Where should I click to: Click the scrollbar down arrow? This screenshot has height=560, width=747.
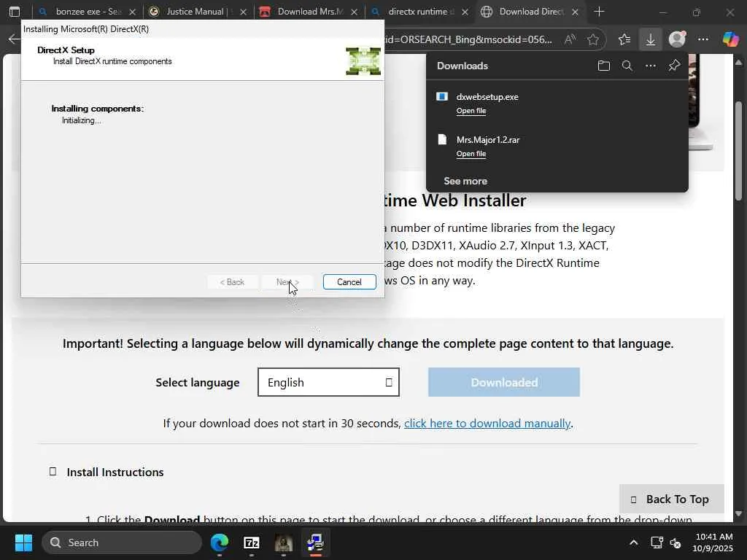(x=739, y=514)
